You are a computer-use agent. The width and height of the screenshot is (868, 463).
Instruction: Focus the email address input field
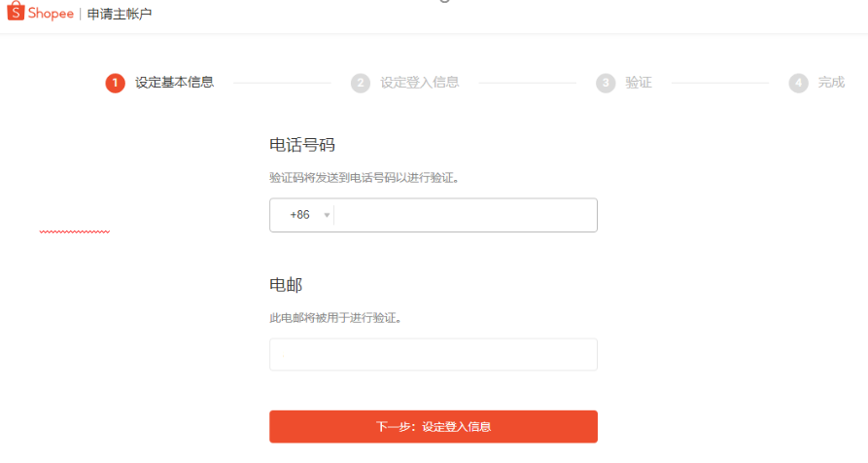[x=434, y=354]
